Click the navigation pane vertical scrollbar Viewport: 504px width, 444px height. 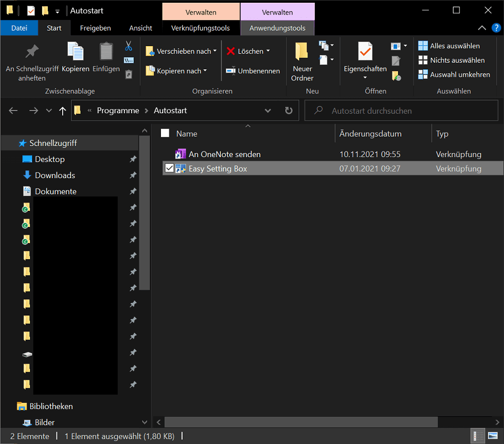[145, 213]
